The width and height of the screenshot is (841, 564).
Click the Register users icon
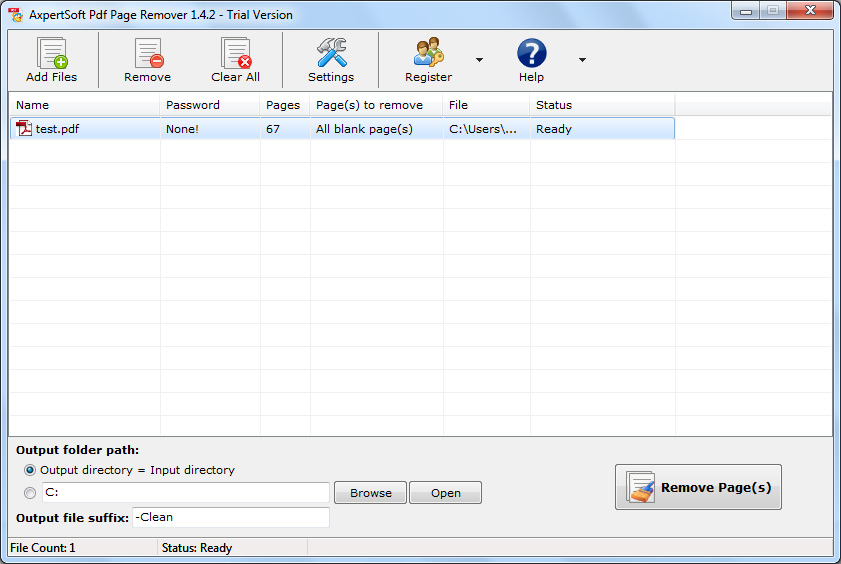pyautogui.click(x=429, y=53)
